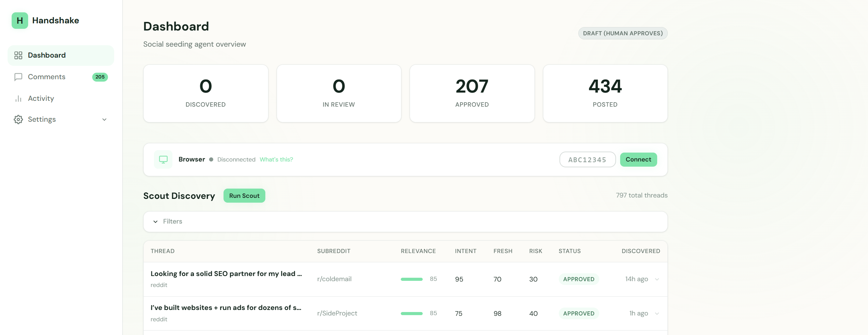Open the dropdown on the 14h ago thread row

[x=657, y=279]
